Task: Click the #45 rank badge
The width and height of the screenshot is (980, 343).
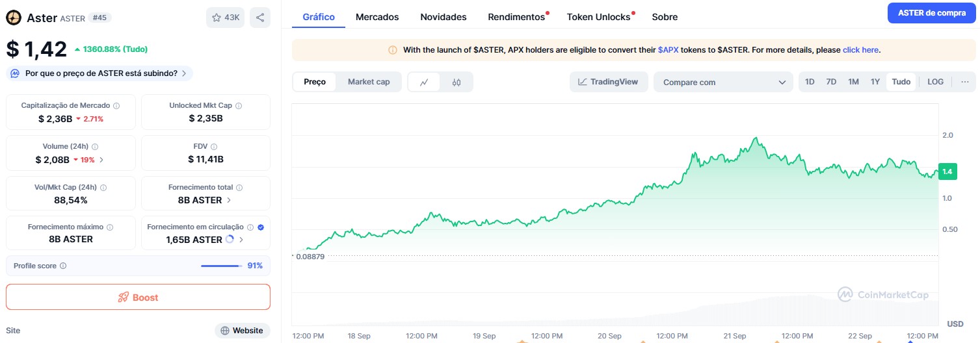Action: 99,18
